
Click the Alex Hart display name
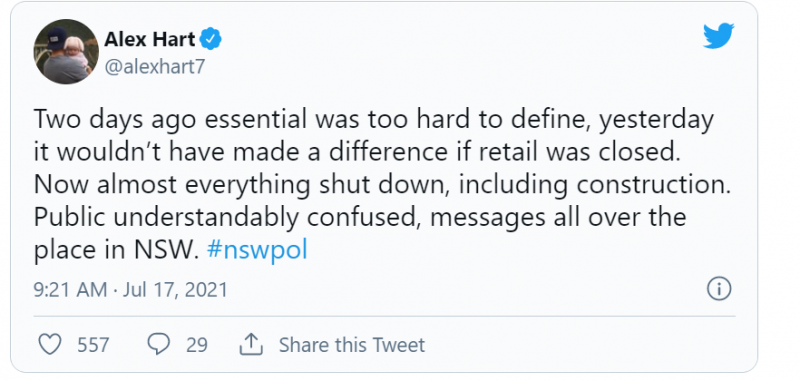tap(150, 39)
